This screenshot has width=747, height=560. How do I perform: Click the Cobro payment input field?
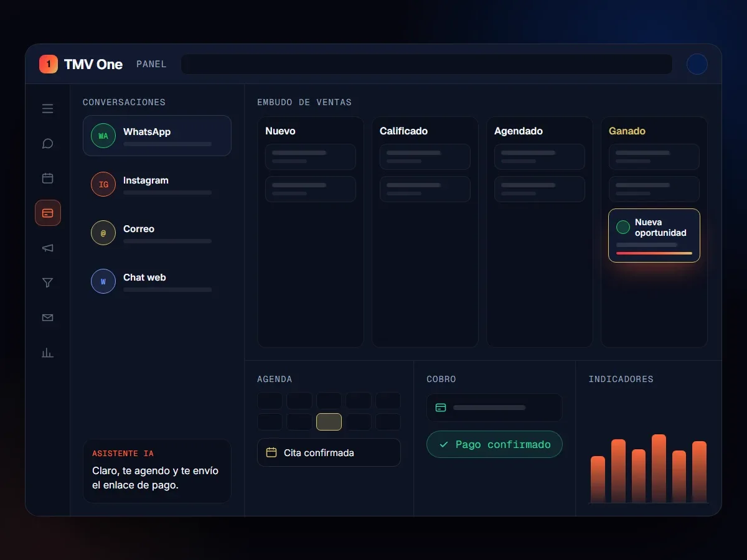(x=494, y=408)
